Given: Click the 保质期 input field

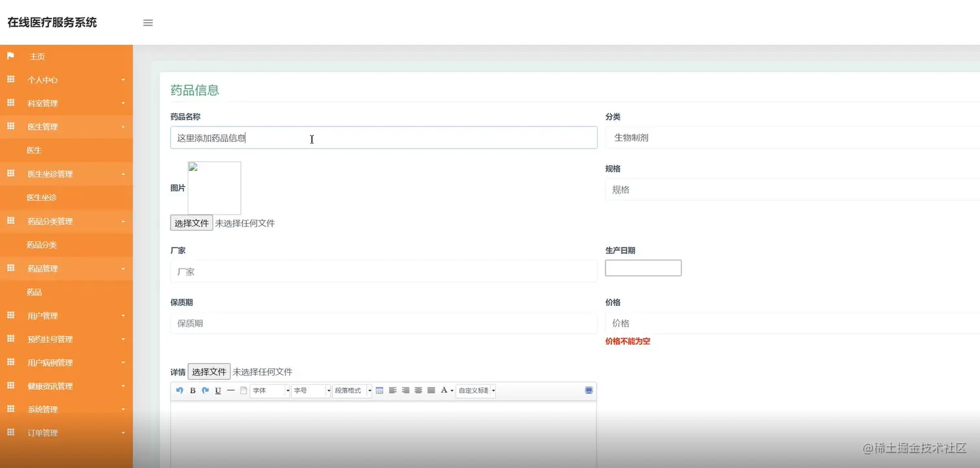Looking at the screenshot, I should pos(384,323).
